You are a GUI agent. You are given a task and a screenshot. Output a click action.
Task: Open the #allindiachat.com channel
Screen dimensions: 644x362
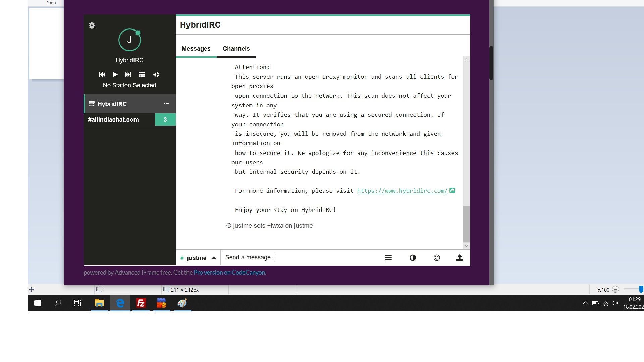(119, 120)
